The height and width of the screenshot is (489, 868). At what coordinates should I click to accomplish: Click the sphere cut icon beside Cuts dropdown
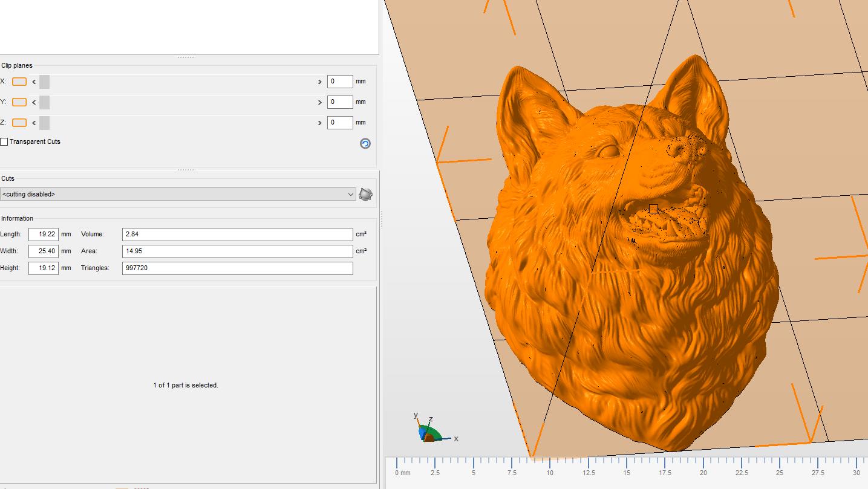365,194
